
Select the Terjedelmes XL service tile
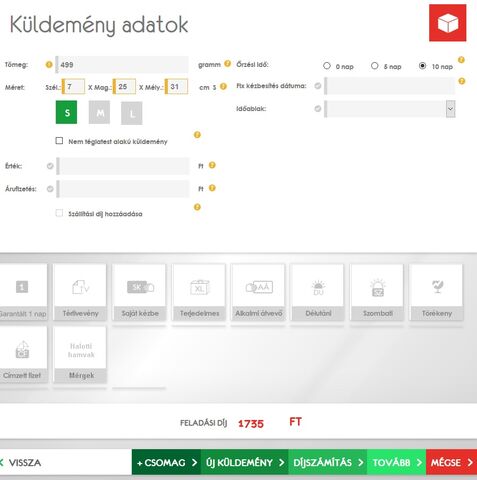point(199,292)
